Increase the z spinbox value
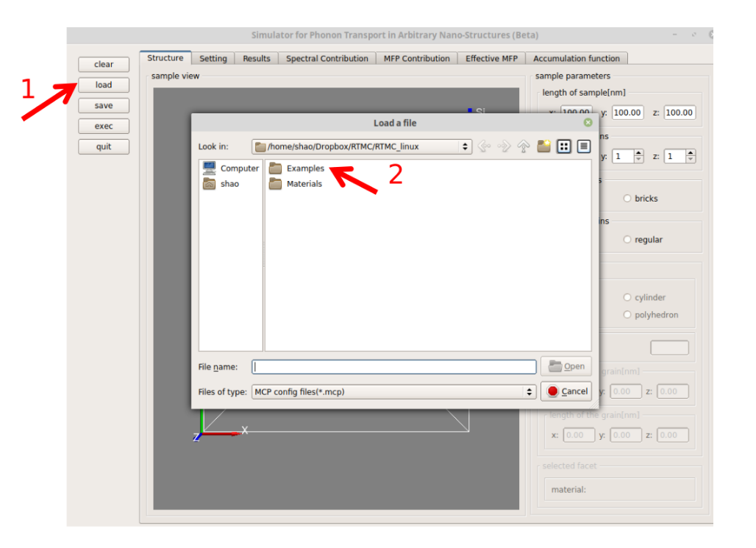Screen dimensions: 756x548 pyautogui.click(x=691, y=153)
